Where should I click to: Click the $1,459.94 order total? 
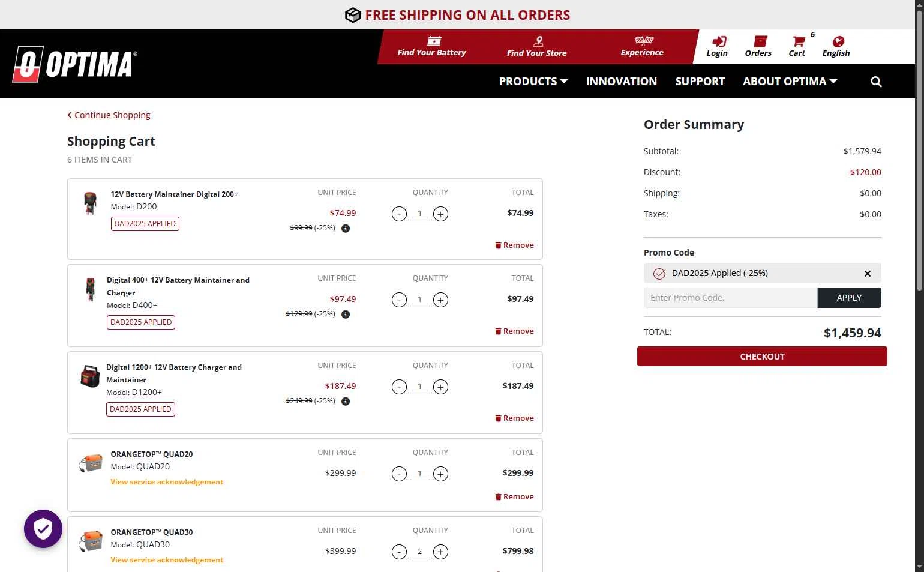click(853, 333)
